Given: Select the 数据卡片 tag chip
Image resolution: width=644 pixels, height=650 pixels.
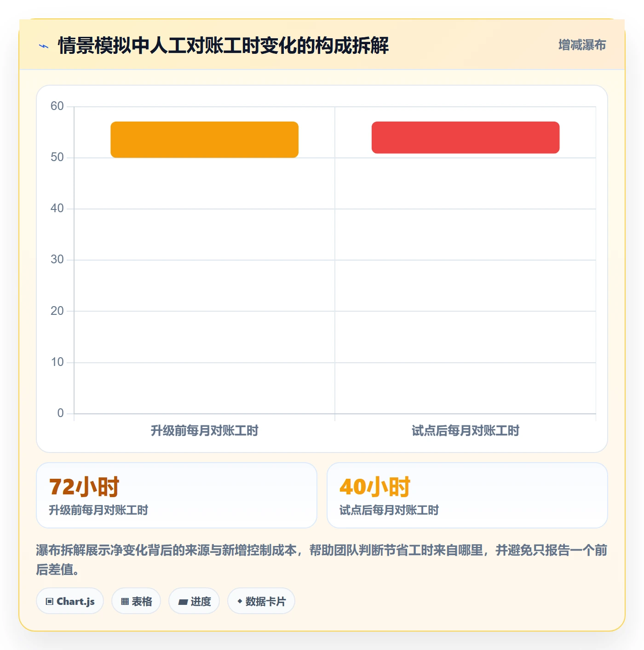Looking at the screenshot, I should click(x=261, y=601).
